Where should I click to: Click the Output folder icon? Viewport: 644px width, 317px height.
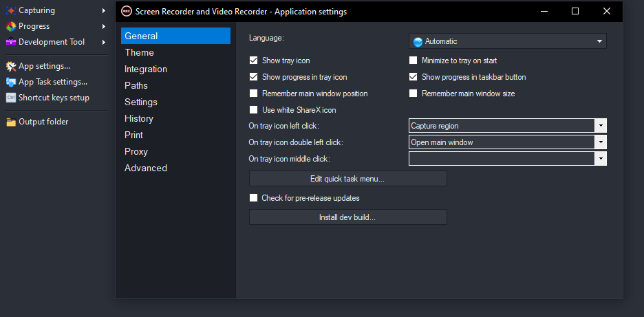tap(11, 122)
